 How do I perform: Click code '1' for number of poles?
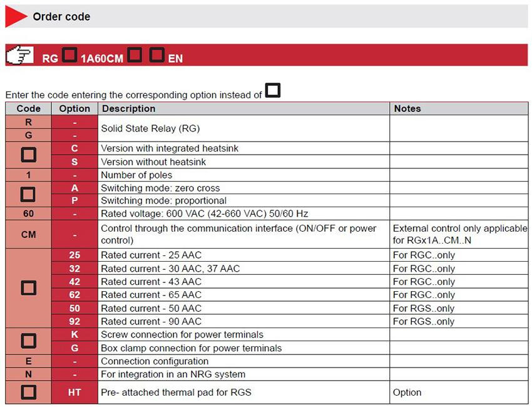[29, 175]
